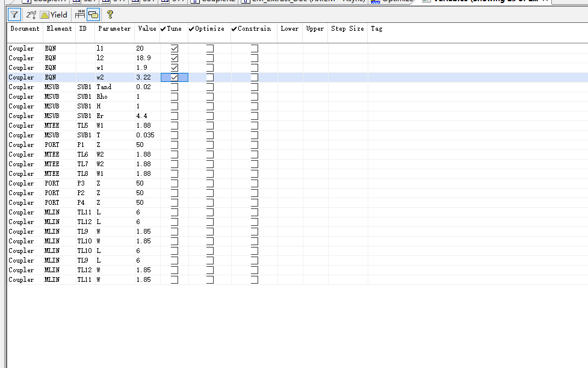The height and width of the screenshot is (368, 588).
Task: Enable Optimize for TL9 W
Action: tap(210, 231)
